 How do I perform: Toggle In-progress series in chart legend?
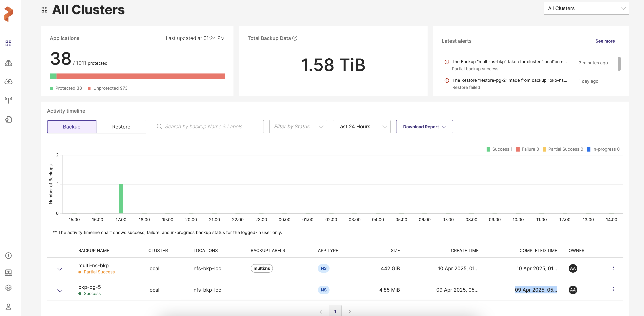[x=603, y=149]
